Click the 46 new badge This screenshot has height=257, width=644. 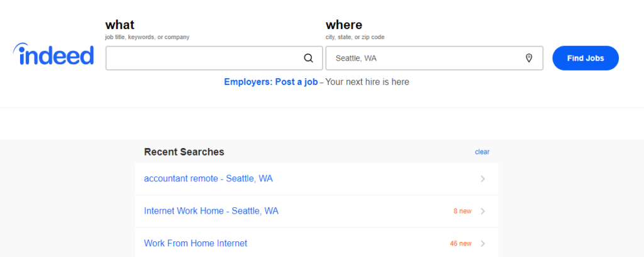click(x=461, y=243)
